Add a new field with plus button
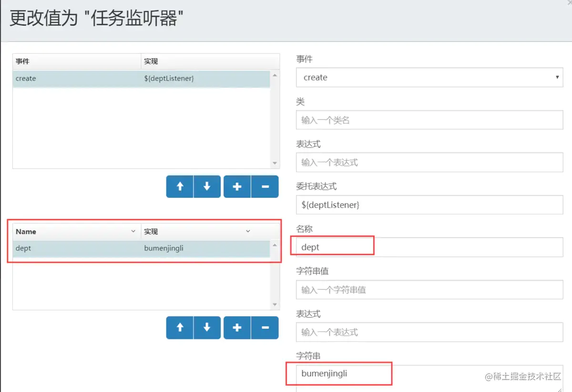The height and width of the screenshot is (392, 572). pyautogui.click(x=237, y=328)
